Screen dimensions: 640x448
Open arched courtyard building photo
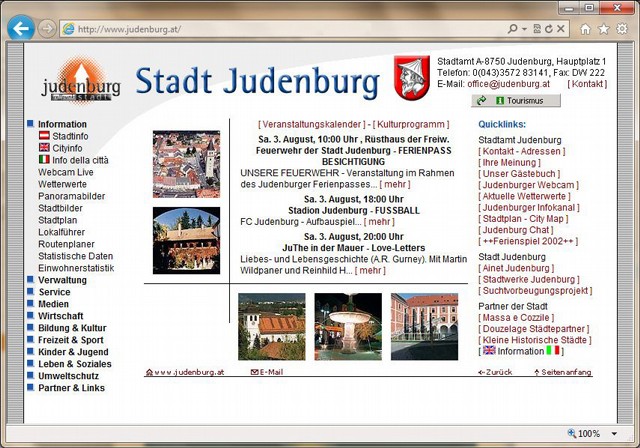(x=187, y=240)
